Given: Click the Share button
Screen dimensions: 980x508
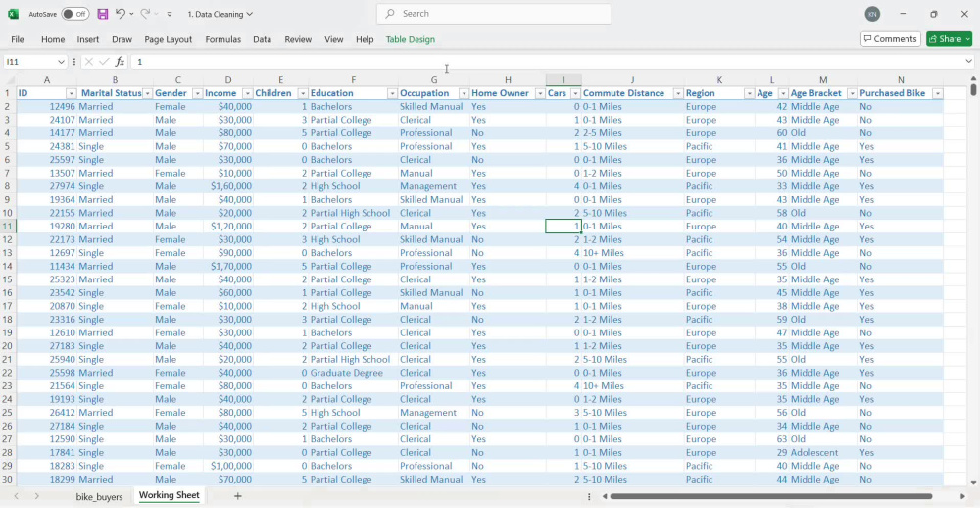Looking at the screenshot, I should [949, 39].
